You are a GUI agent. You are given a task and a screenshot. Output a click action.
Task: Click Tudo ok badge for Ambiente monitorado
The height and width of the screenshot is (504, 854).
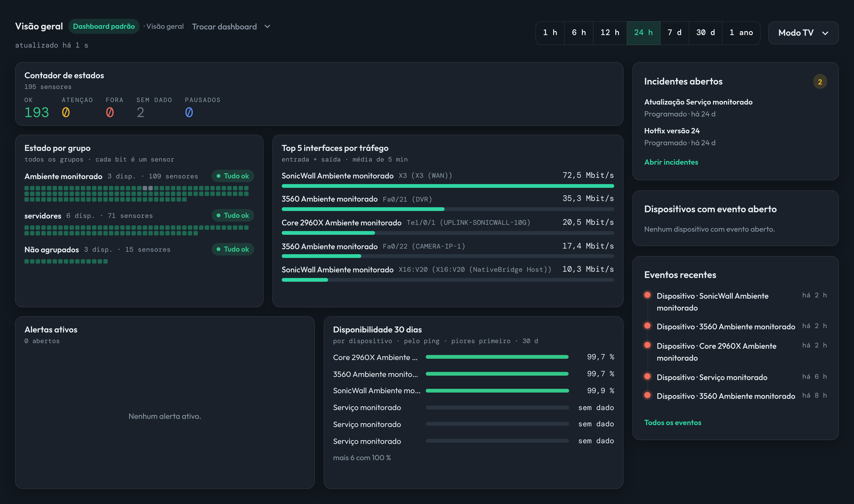tap(233, 176)
